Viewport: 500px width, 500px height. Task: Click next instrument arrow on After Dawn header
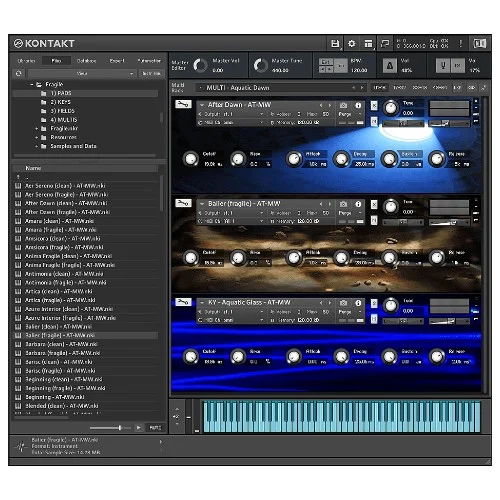(329, 105)
